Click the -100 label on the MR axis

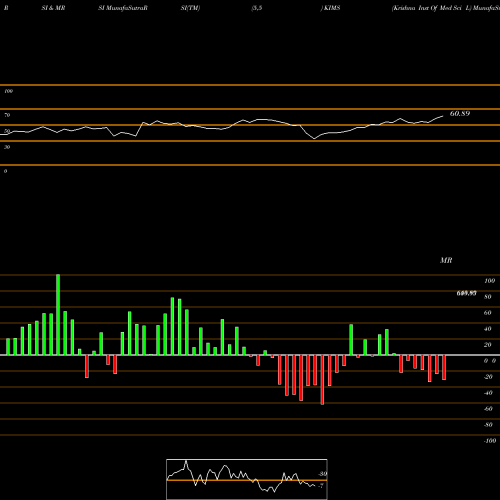click(490, 441)
